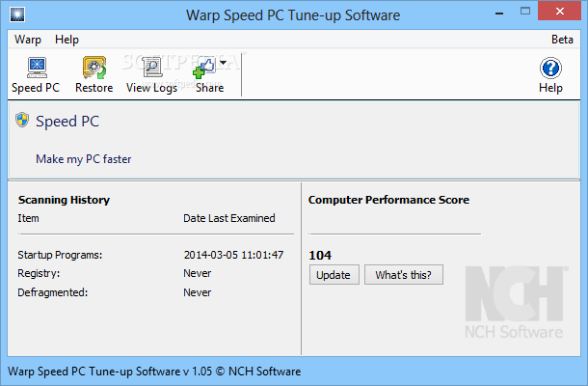The image size is (588, 386).
Task: Click the Scanning History heading
Action: point(65,200)
